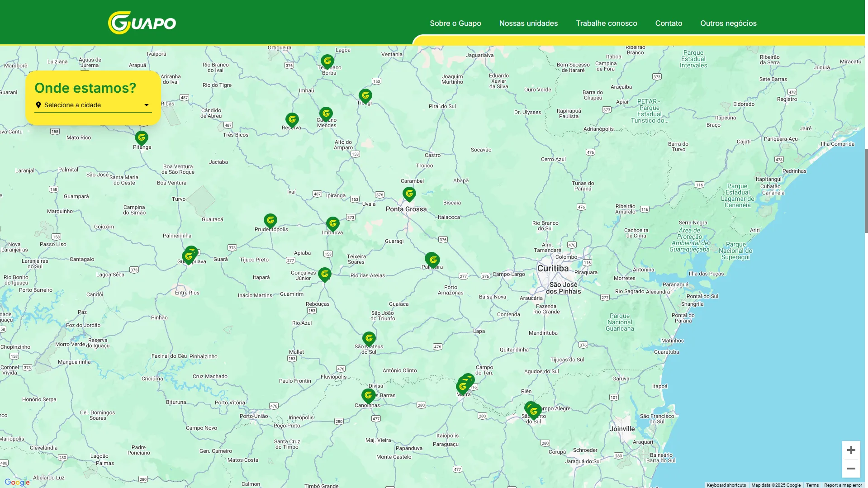Zoom in the map with plus button

pos(851,450)
